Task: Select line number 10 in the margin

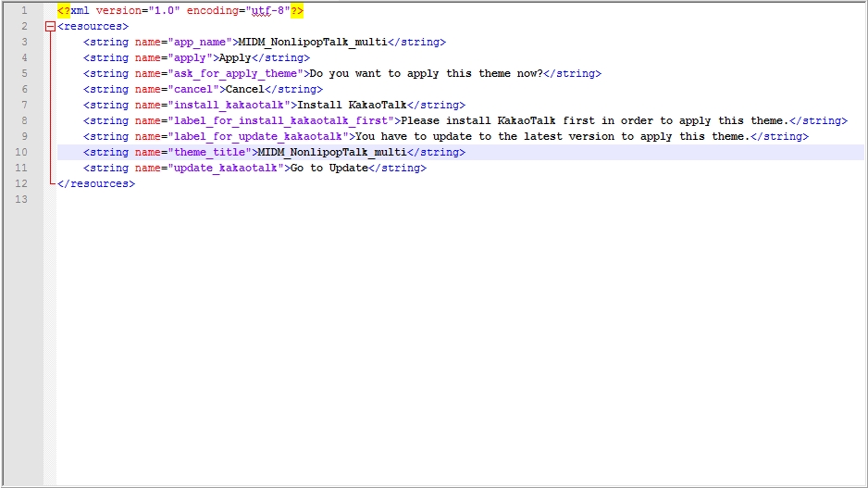Action: point(23,152)
